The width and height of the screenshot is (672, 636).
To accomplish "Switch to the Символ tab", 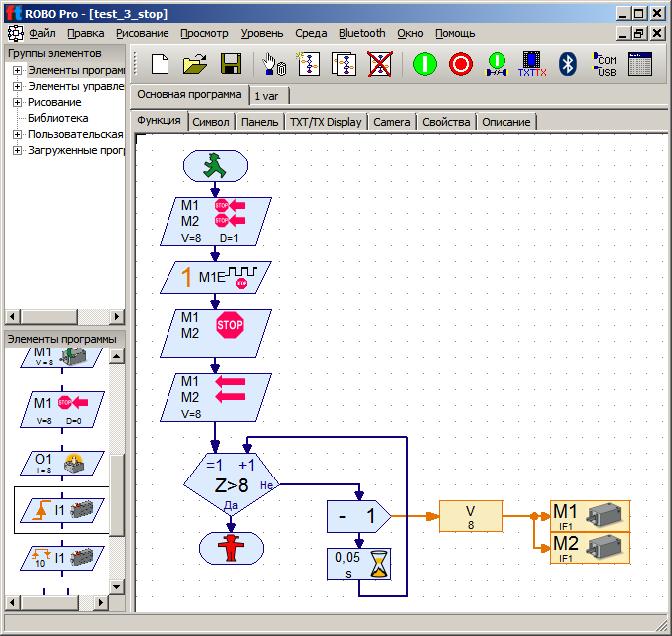I will click(211, 122).
